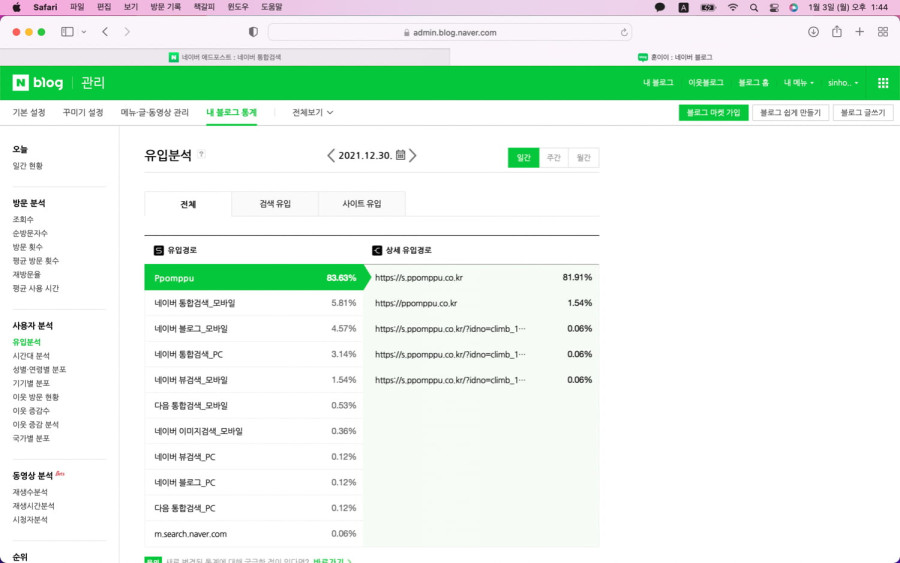Open the sinho.. account dropdown
The height and width of the screenshot is (563, 900).
(x=843, y=83)
